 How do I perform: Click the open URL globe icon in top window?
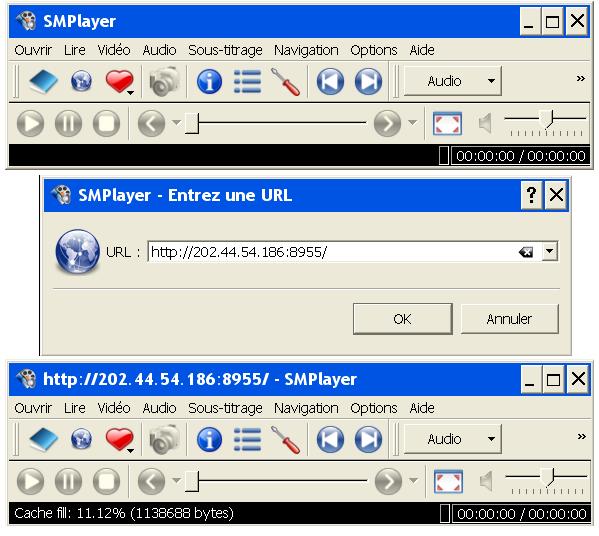(x=81, y=81)
